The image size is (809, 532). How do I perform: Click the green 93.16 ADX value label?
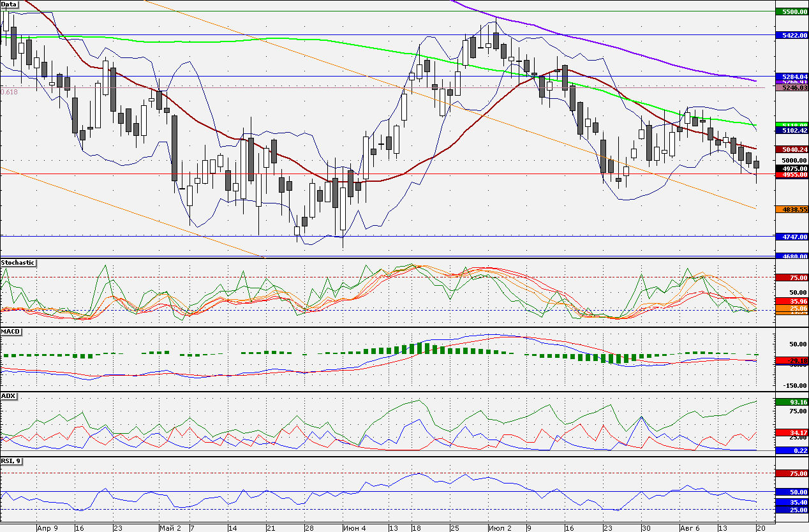(791, 402)
